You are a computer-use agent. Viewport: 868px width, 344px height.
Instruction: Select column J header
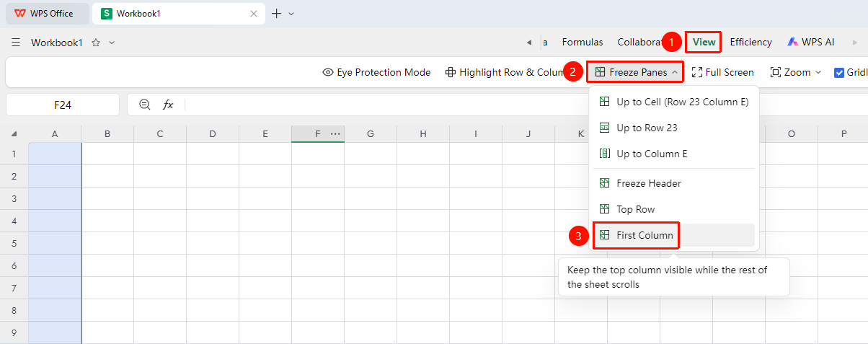[x=528, y=133]
